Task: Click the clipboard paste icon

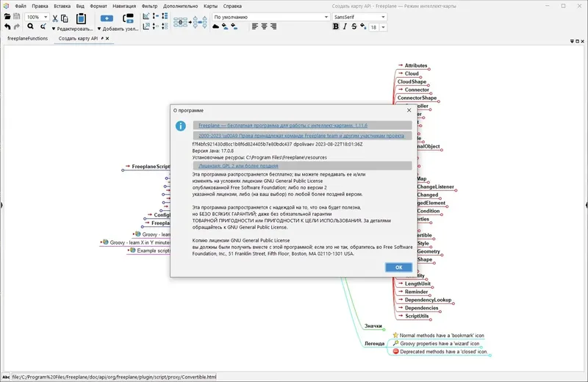Action: tap(81, 18)
